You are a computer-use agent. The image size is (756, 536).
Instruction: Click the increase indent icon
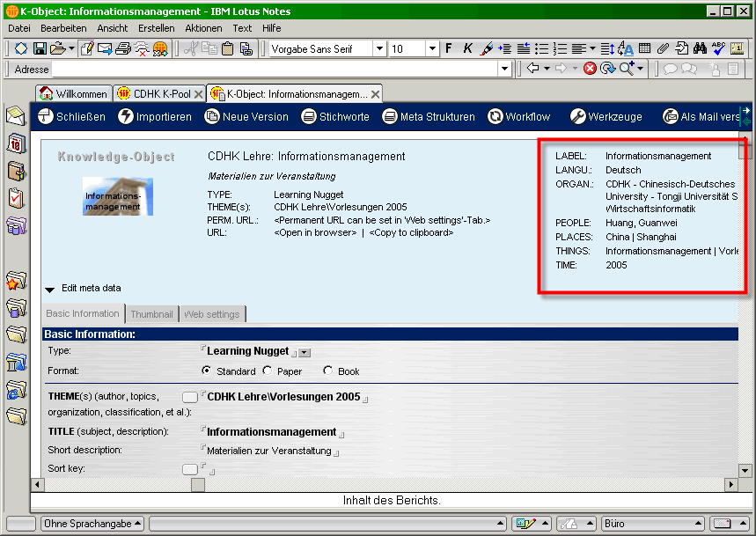505,48
